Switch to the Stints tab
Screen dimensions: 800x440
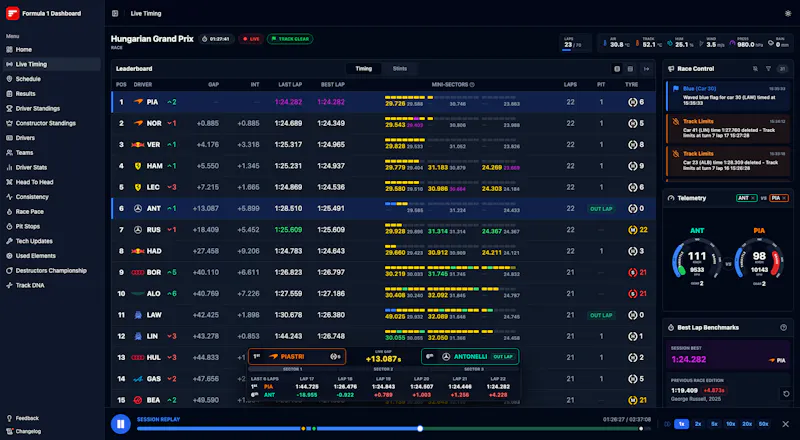click(x=399, y=69)
